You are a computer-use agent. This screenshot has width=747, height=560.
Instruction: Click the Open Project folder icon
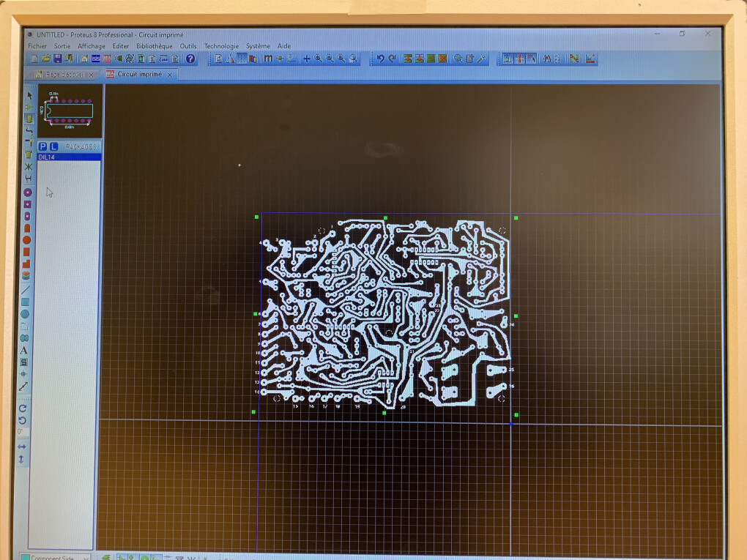point(46,59)
